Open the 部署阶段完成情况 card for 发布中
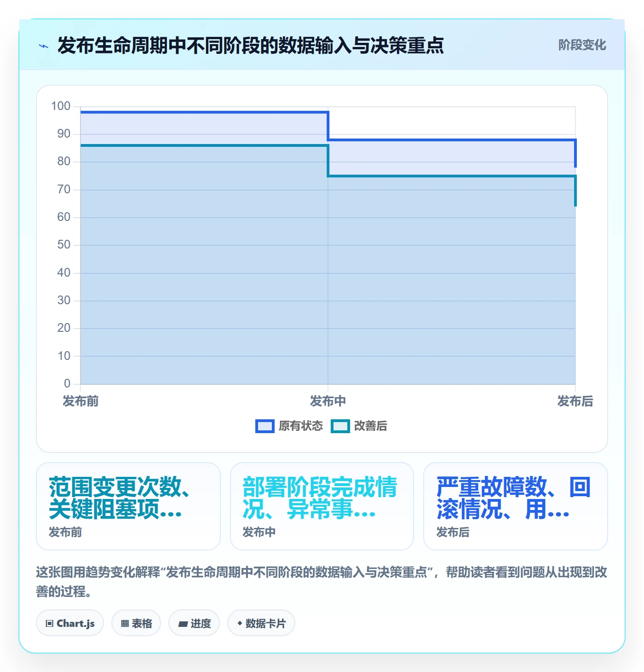Image resolution: width=644 pixels, height=672 pixels. (x=322, y=506)
